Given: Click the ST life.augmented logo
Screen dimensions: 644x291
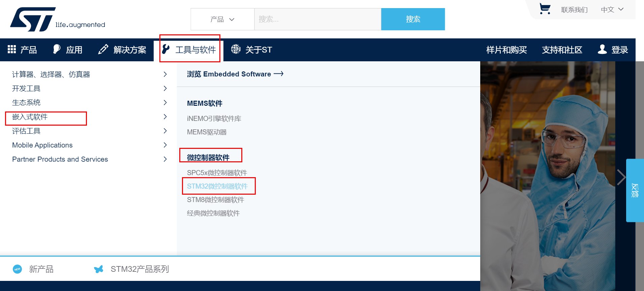Looking at the screenshot, I should tap(58, 19).
